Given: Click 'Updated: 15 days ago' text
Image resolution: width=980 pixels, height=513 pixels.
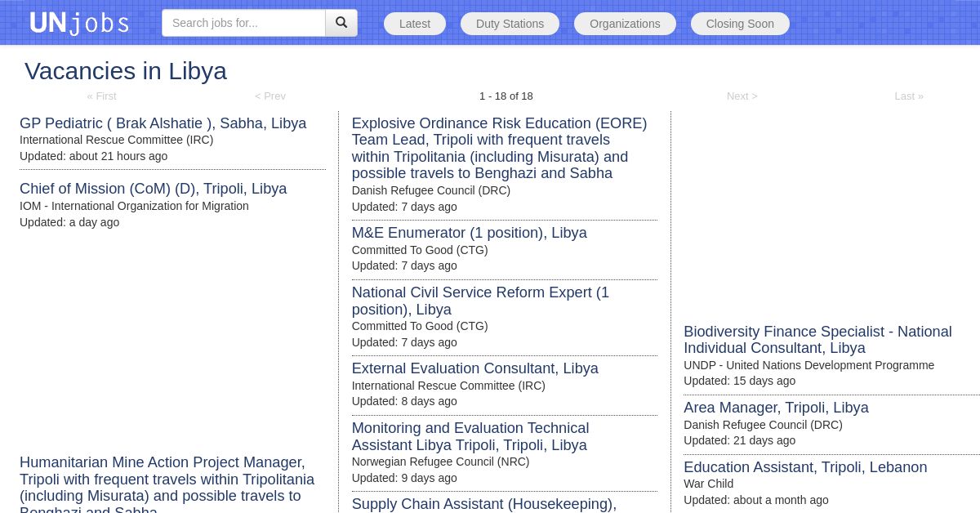Looking at the screenshot, I should (x=739, y=381).
